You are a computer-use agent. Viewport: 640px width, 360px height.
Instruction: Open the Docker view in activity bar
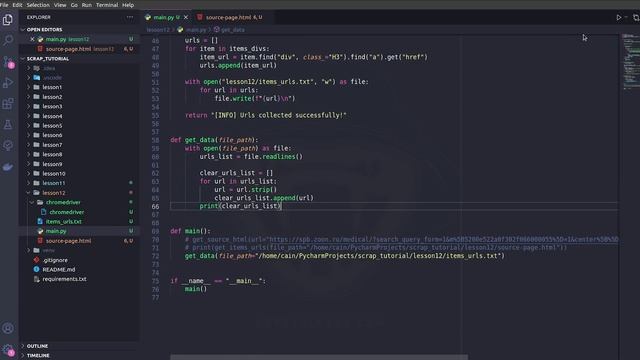[x=8, y=167]
